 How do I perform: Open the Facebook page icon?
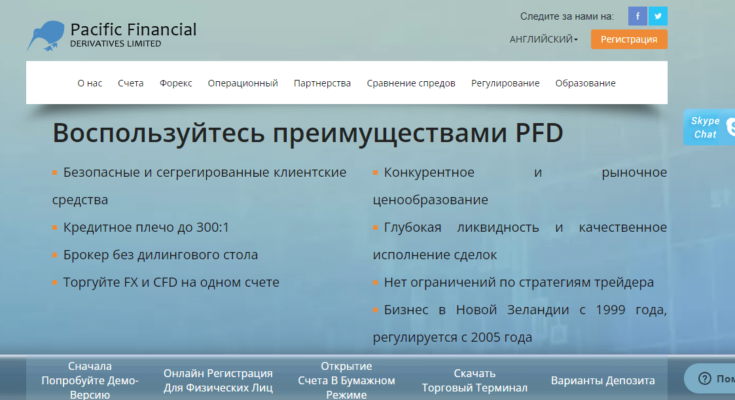pos(638,16)
